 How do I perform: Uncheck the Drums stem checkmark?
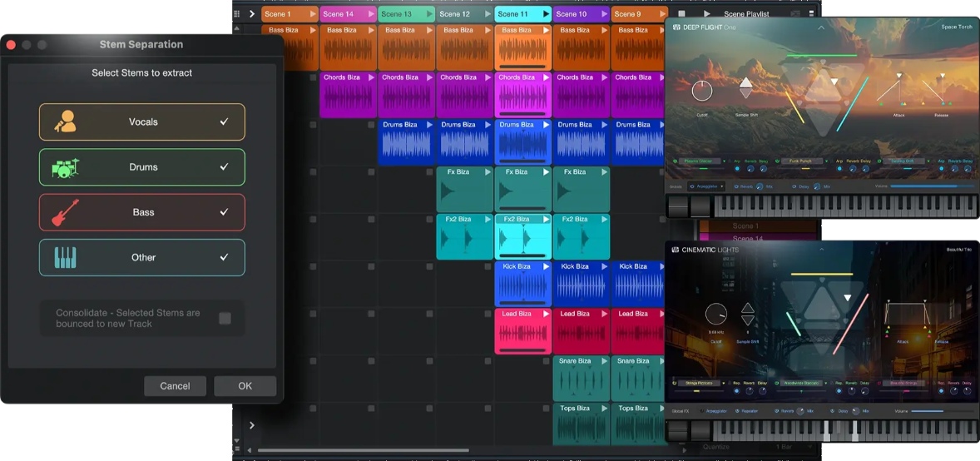(x=224, y=167)
